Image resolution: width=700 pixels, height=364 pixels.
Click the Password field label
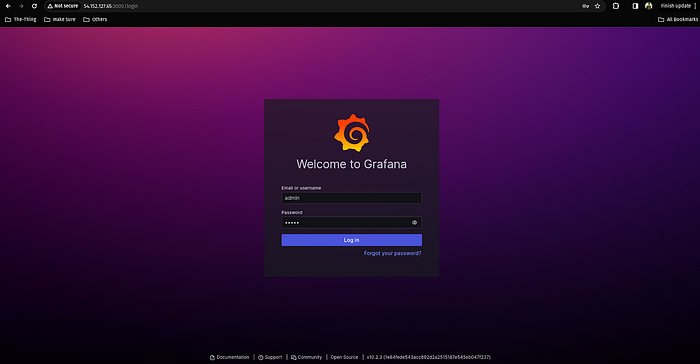(292, 213)
